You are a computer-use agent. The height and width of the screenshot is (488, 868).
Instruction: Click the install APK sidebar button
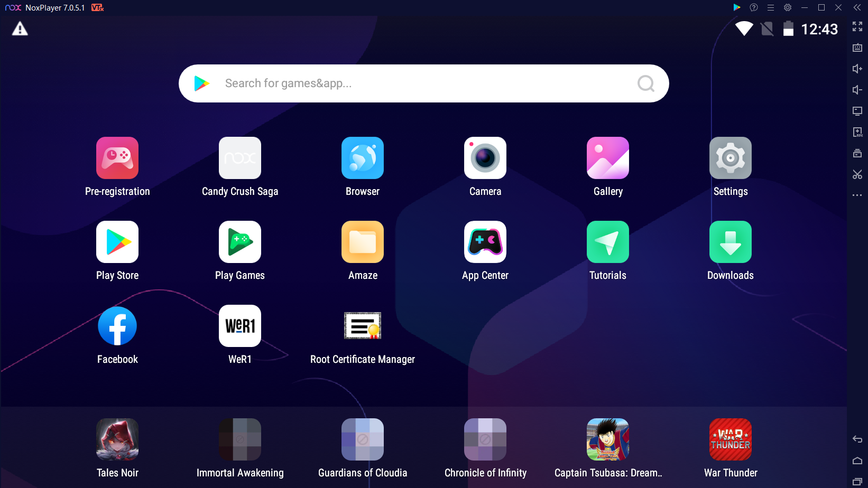pyautogui.click(x=857, y=132)
